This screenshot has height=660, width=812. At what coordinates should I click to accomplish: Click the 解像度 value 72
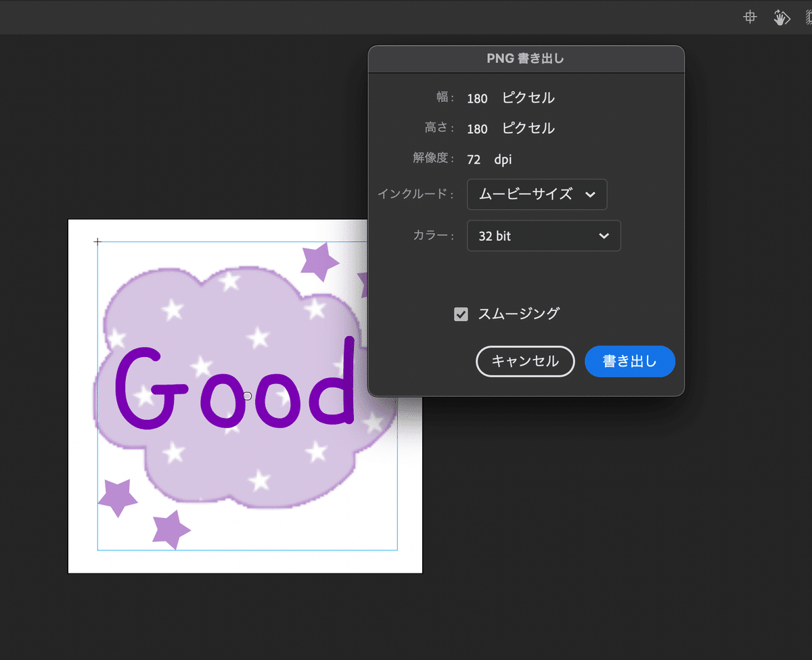point(474,160)
